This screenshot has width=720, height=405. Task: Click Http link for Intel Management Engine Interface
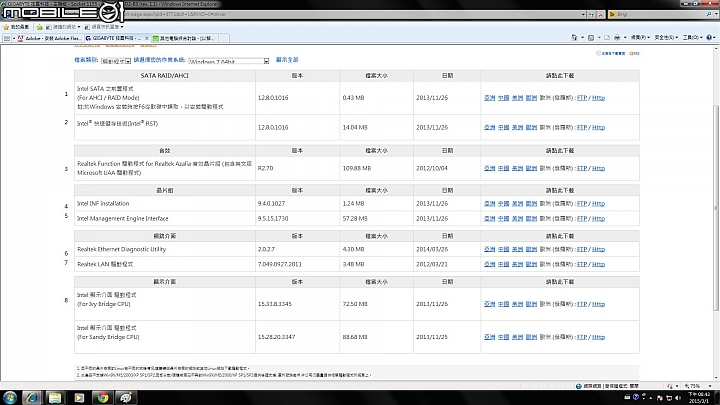pyautogui.click(x=598, y=219)
